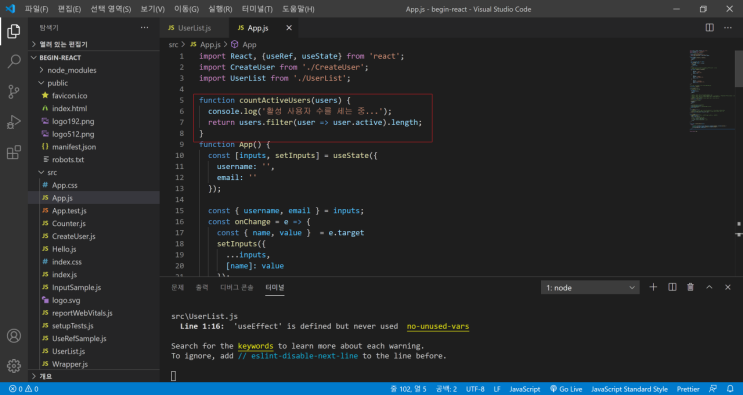743x395 pixels.
Task: Click the no-unused-vars link in terminal
Action: click(438, 326)
